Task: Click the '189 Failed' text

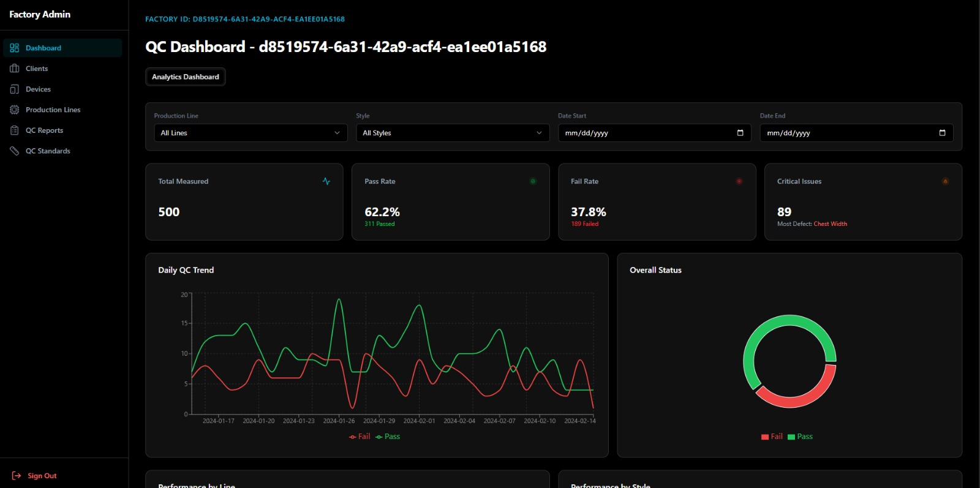Action: pyautogui.click(x=585, y=224)
